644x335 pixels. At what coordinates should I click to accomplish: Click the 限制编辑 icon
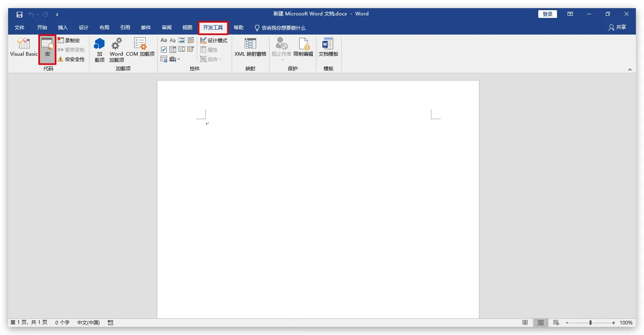point(303,47)
